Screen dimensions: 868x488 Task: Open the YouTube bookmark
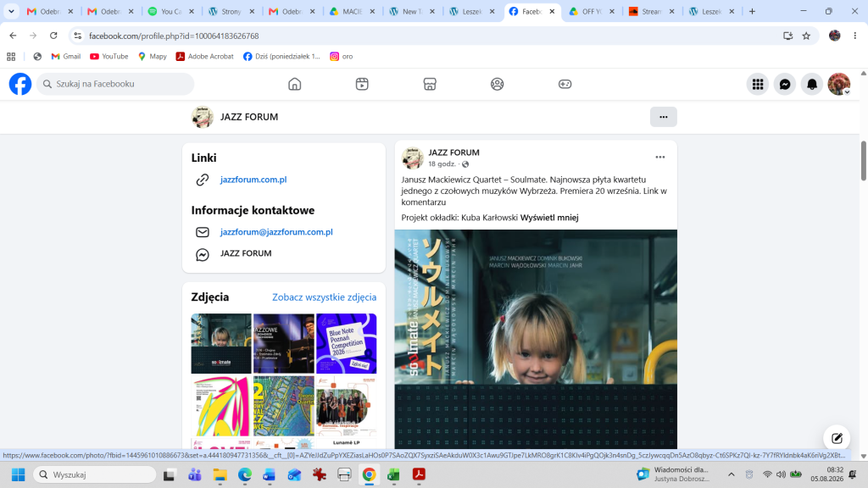[x=109, y=57]
